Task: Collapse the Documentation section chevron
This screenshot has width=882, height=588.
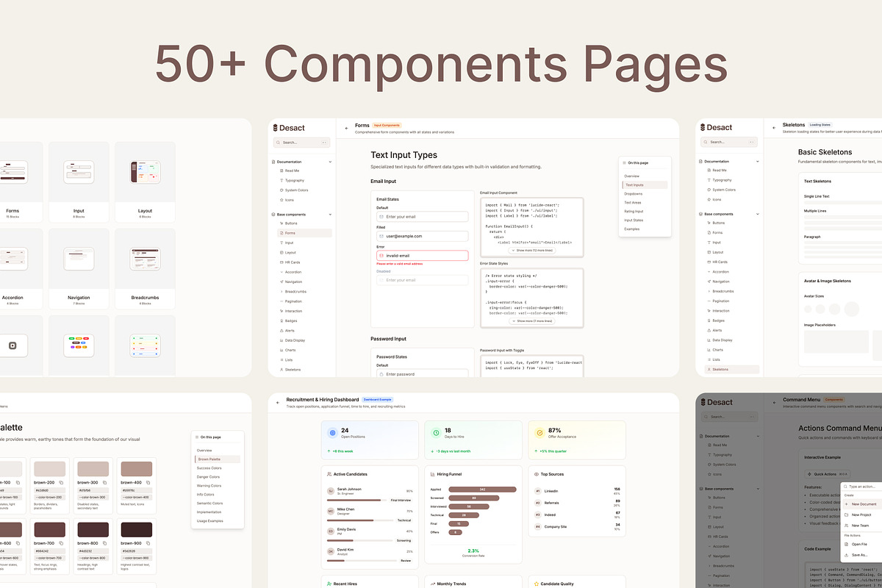Action: pos(330,162)
